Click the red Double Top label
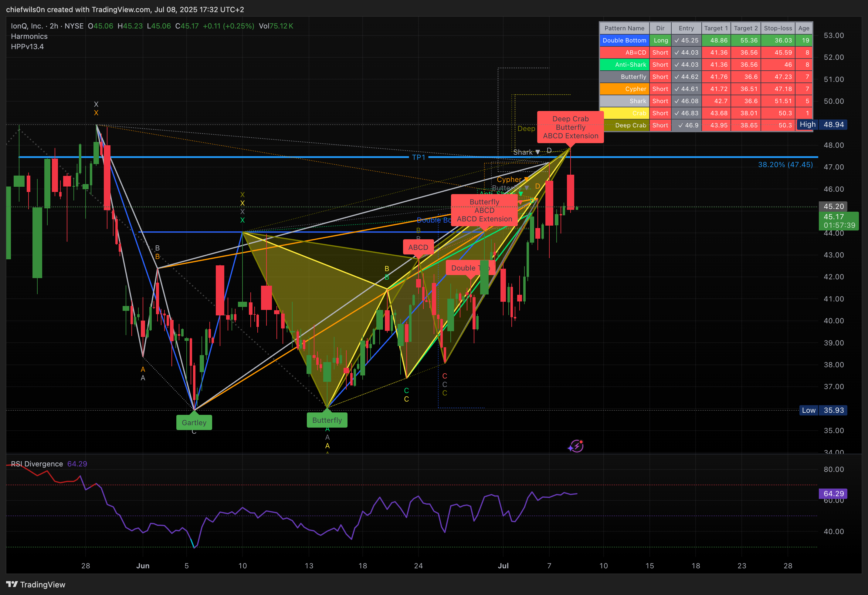 point(470,268)
